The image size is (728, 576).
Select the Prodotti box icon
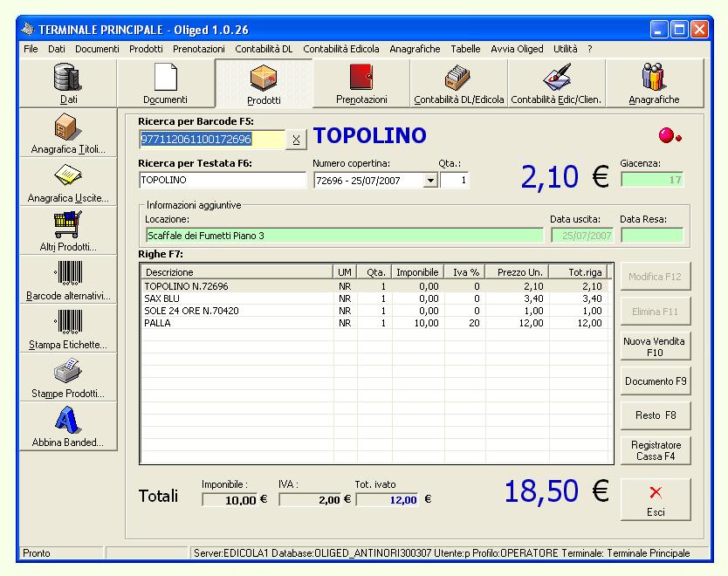264,84
